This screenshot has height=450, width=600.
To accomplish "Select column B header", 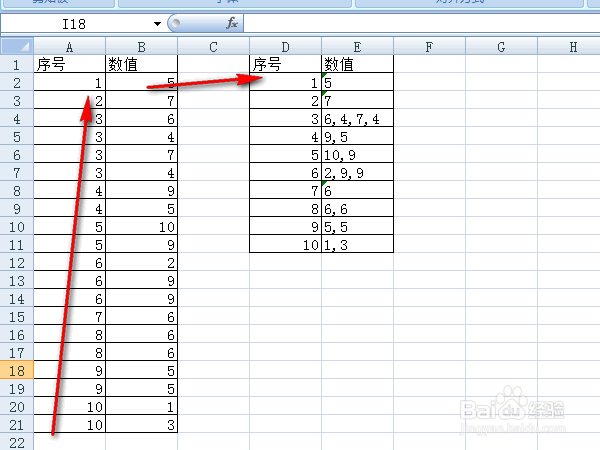I will coord(142,47).
